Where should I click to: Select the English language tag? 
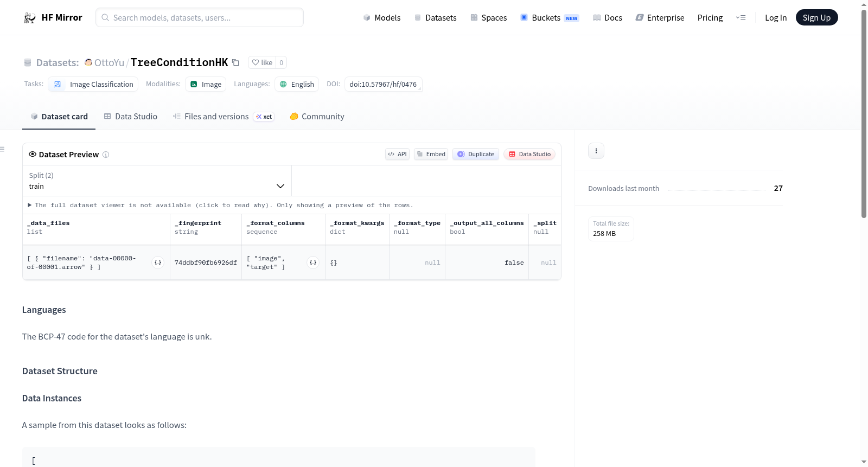(x=297, y=84)
